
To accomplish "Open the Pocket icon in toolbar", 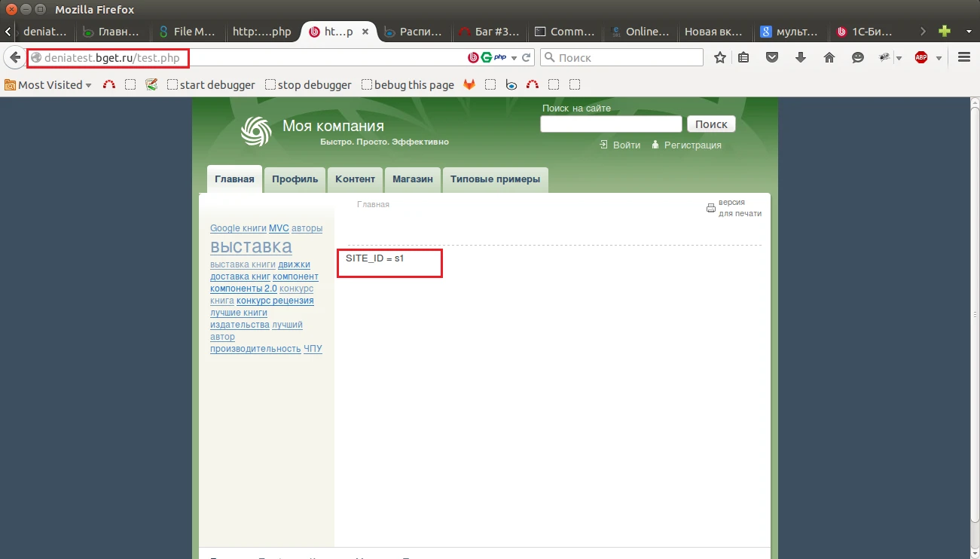I will pos(772,57).
